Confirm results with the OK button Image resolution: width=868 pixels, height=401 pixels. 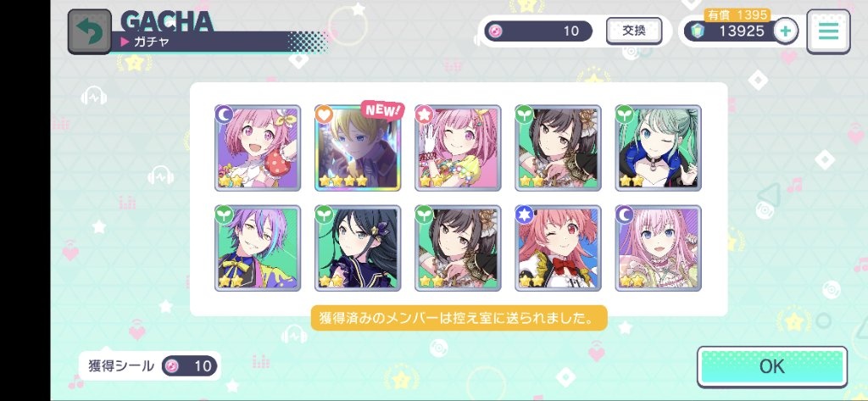(x=771, y=366)
